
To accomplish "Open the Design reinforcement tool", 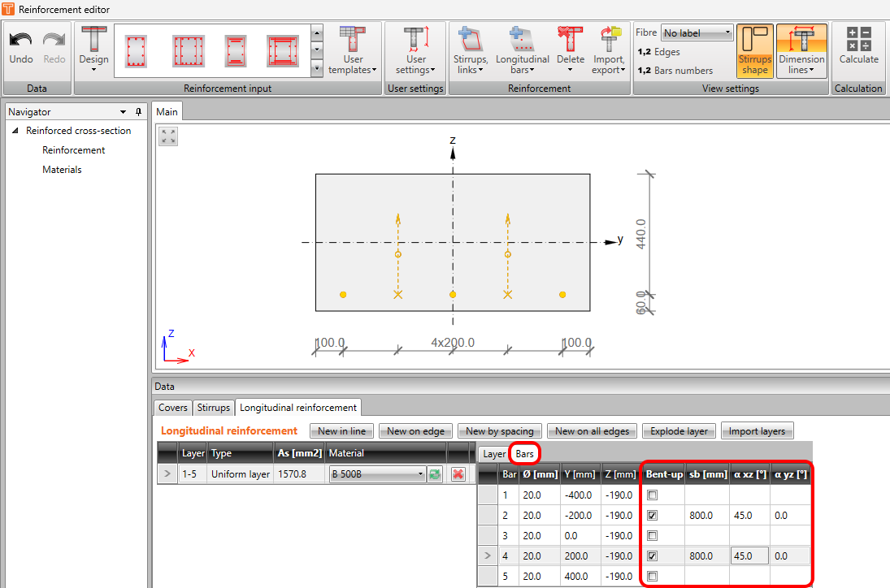I will (x=93, y=50).
